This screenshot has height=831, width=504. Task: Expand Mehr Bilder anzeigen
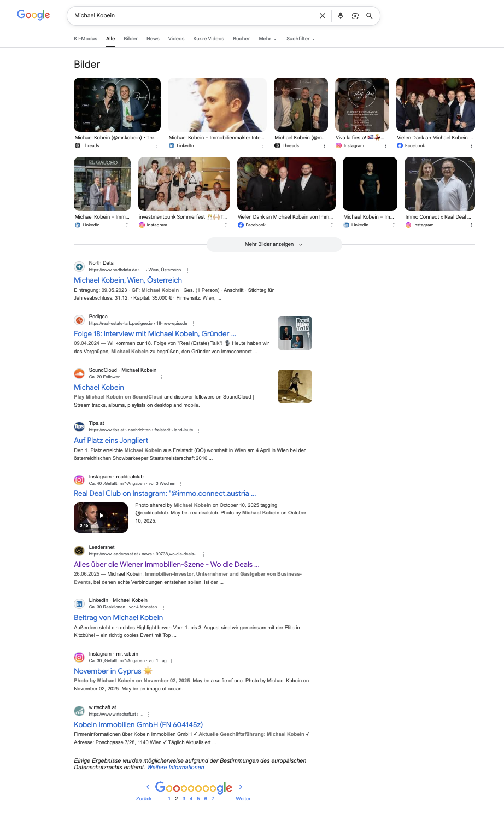tap(274, 244)
